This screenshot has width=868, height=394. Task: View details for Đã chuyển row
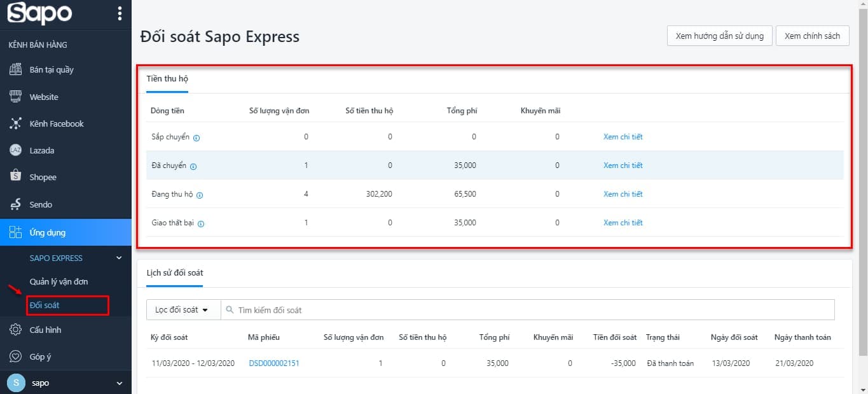623,165
